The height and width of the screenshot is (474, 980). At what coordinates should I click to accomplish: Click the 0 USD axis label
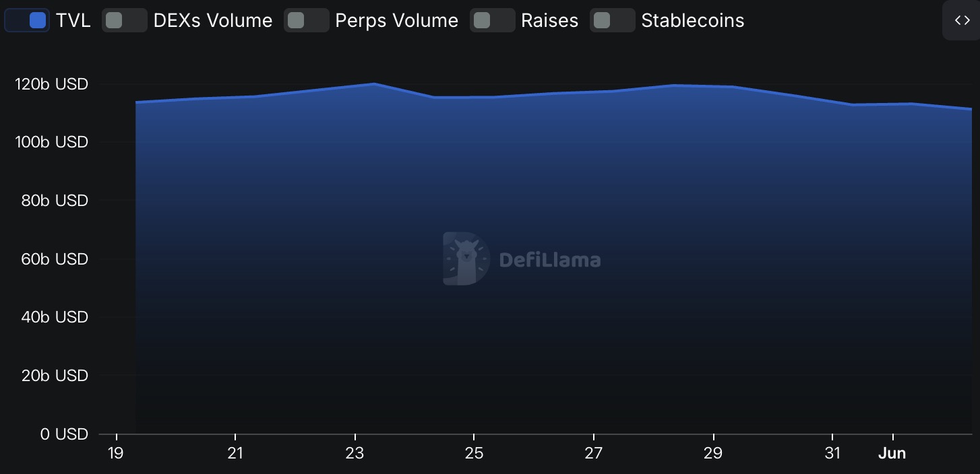64,434
